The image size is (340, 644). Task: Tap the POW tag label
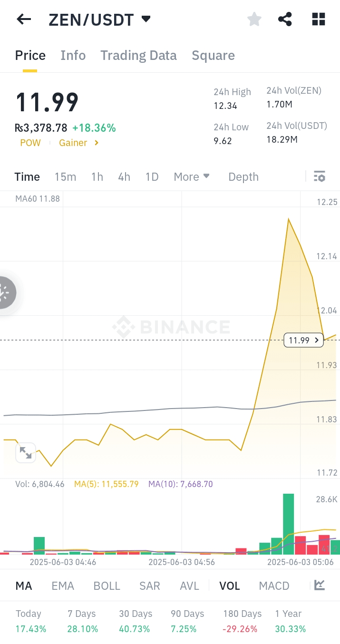30,143
